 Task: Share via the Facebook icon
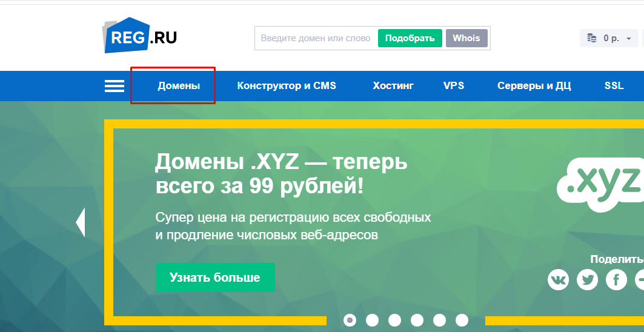[x=616, y=279]
